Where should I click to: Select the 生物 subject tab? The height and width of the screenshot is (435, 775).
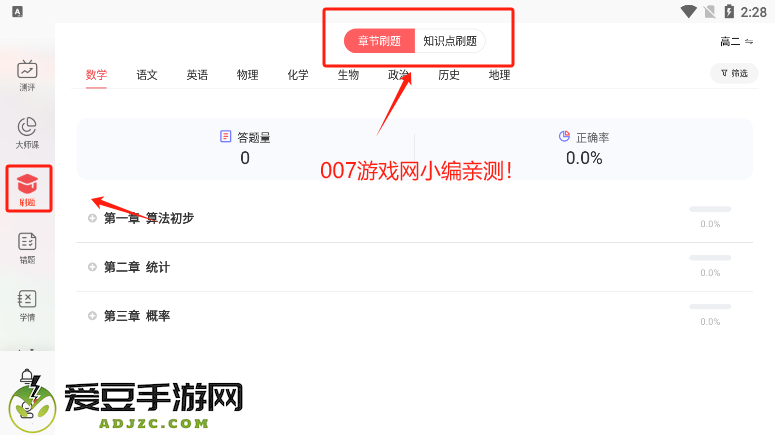[x=348, y=75]
